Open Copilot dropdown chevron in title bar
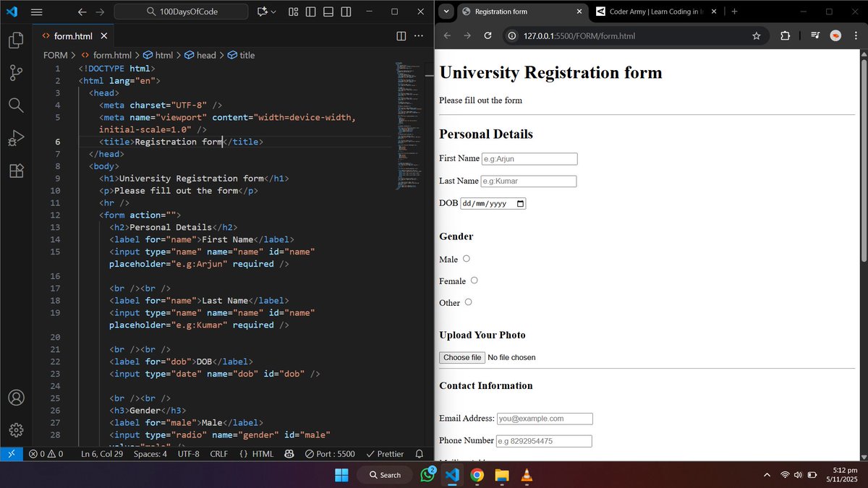 [x=273, y=12]
